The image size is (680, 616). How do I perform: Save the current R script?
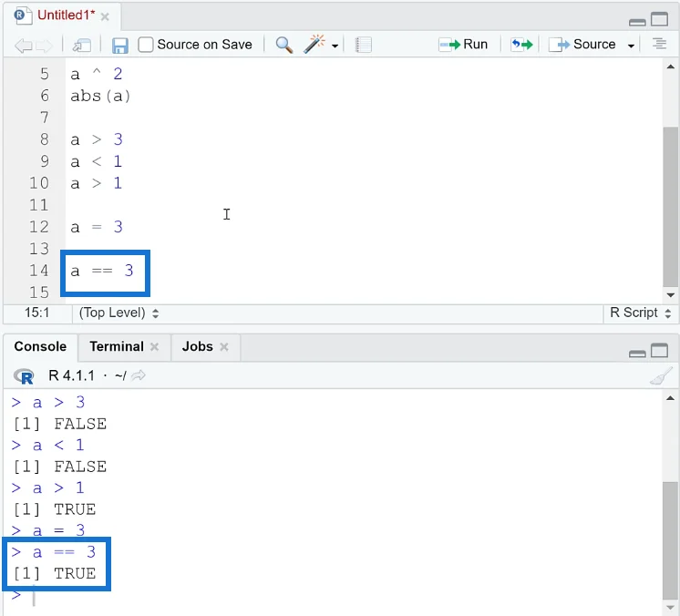tap(119, 45)
